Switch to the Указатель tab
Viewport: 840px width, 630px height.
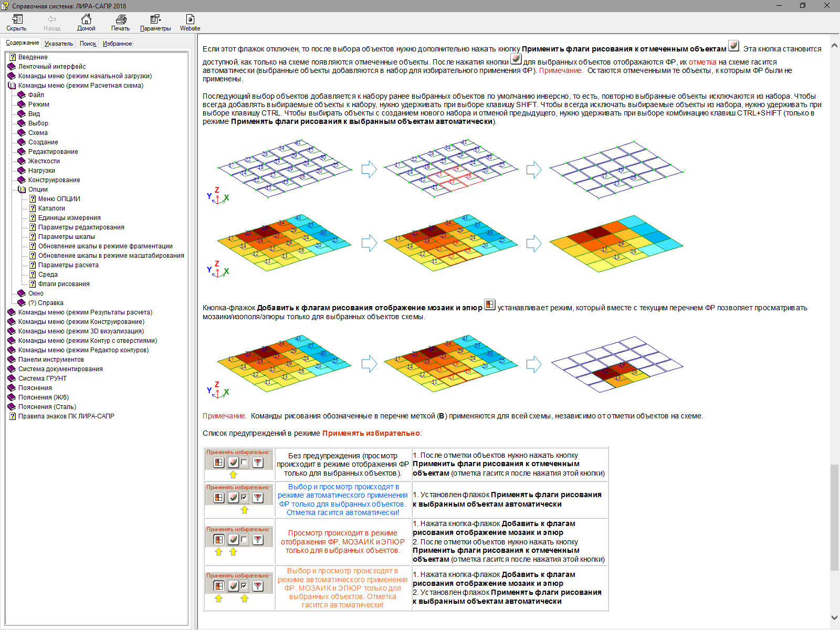pos(59,44)
